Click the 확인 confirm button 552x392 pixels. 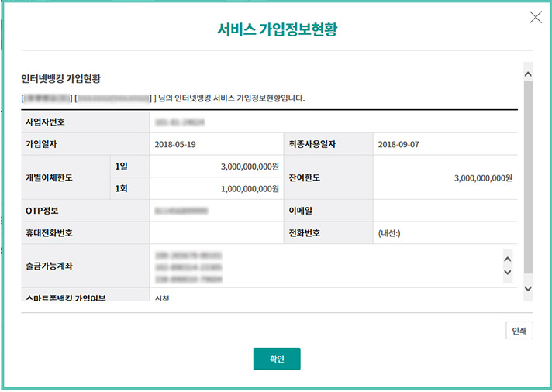click(x=276, y=359)
